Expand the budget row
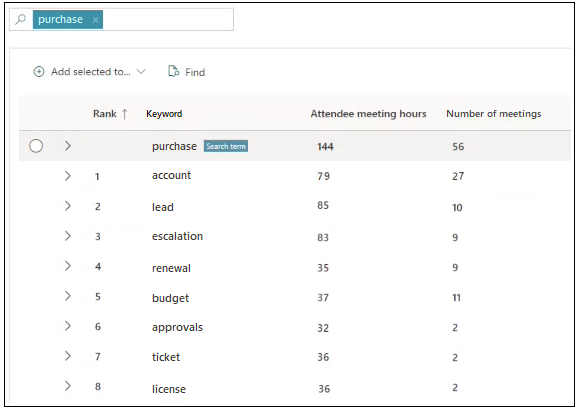The image size is (580, 411). pyautogui.click(x=67, y=296)
